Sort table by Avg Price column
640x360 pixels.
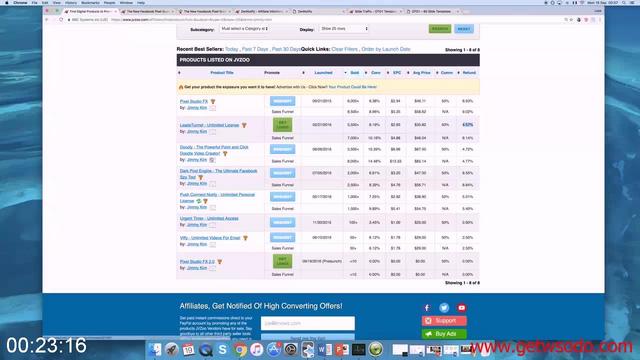422,73
